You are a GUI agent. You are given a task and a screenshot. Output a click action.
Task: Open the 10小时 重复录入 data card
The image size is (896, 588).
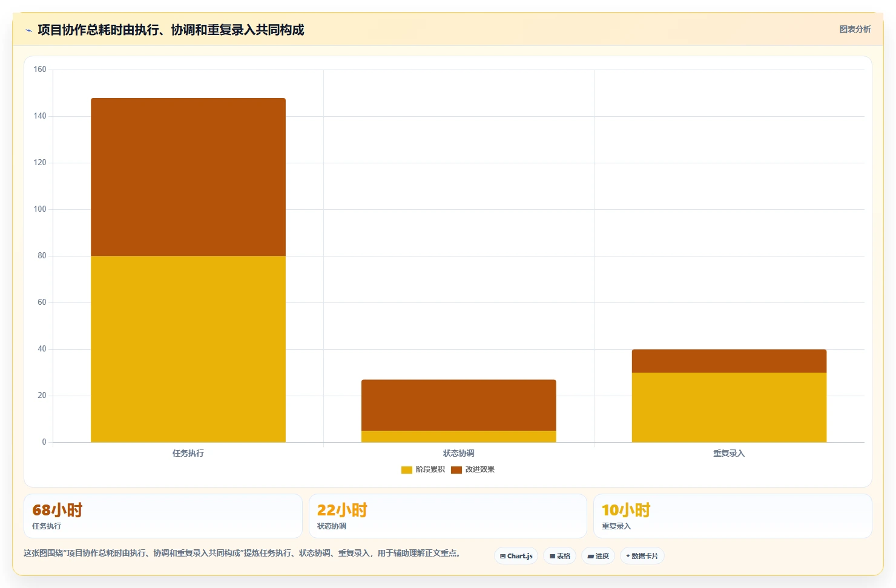pos(733,516)
